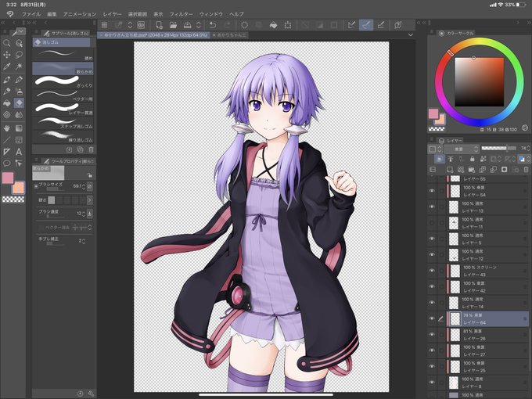Select the ベクター用 eraser sub tool

pyautogui.click(x=63, y=95)
